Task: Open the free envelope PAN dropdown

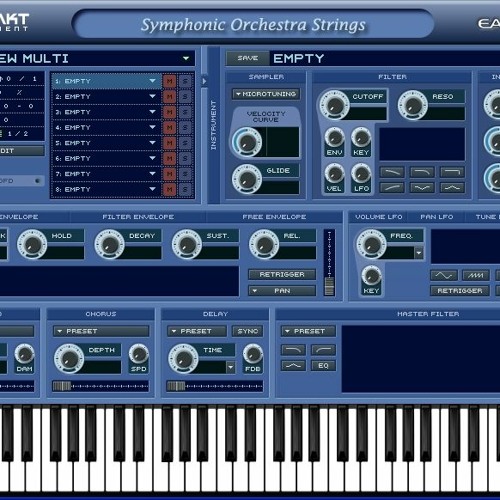Action: (x=282, y=291)
